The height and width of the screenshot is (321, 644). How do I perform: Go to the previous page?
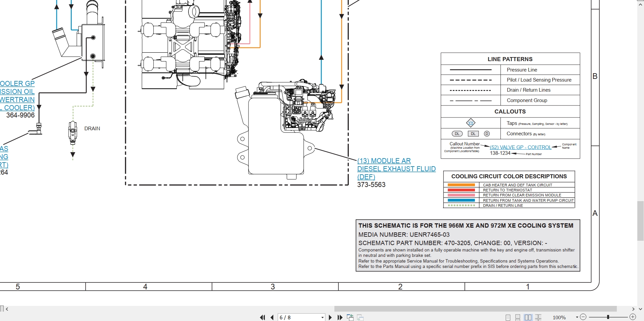point(272,317)
